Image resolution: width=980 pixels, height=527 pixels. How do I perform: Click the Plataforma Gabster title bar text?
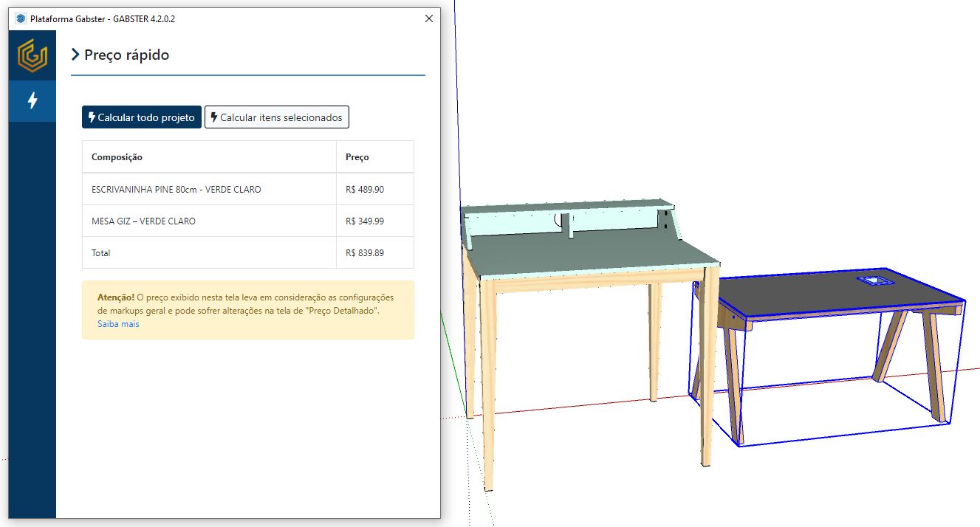point(103,18)
